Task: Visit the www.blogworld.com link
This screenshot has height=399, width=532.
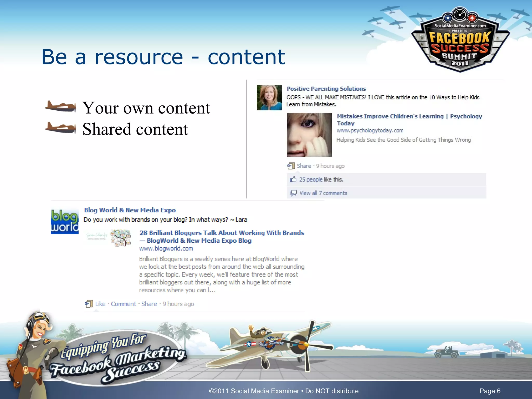Action: pyautogui.click(x=166, y=249)
